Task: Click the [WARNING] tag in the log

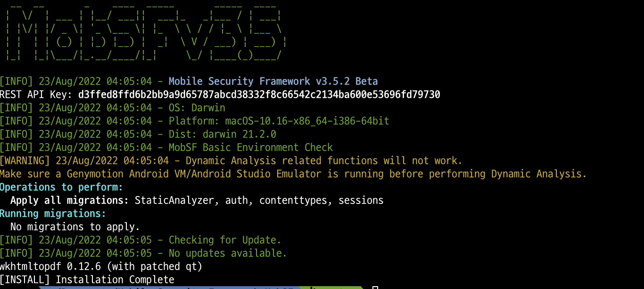Action: [x=25, y=161]
